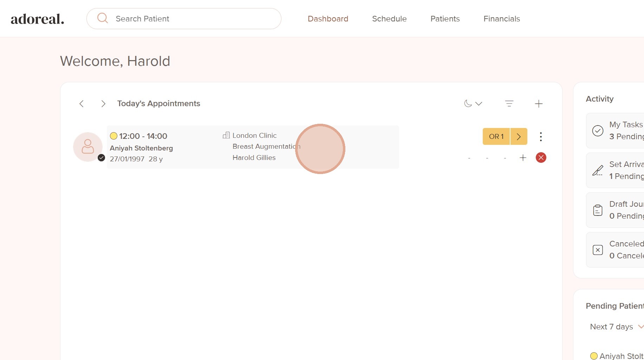Click the red cancel appointment icon
Viewport: 644px width, 360px height.
click(x=541, y=157)
